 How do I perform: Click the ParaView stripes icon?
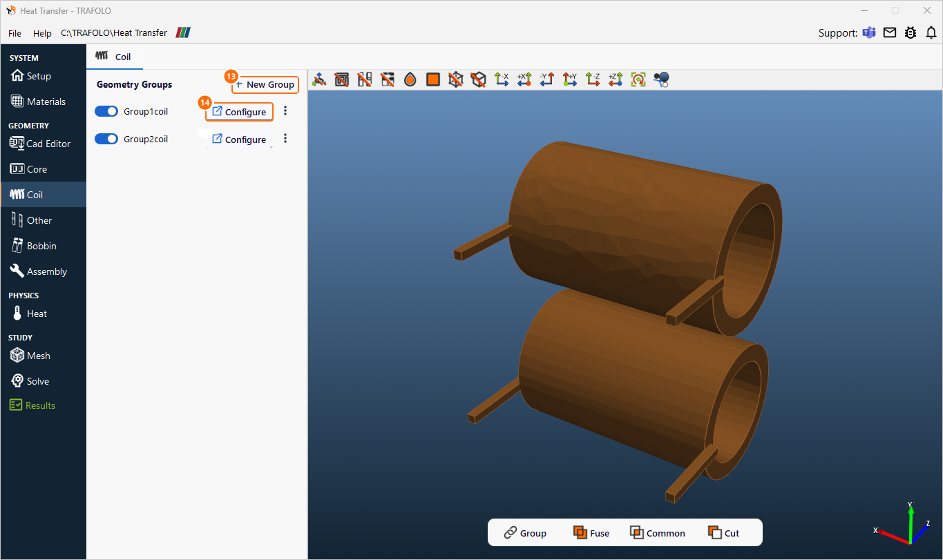point(183,32)
